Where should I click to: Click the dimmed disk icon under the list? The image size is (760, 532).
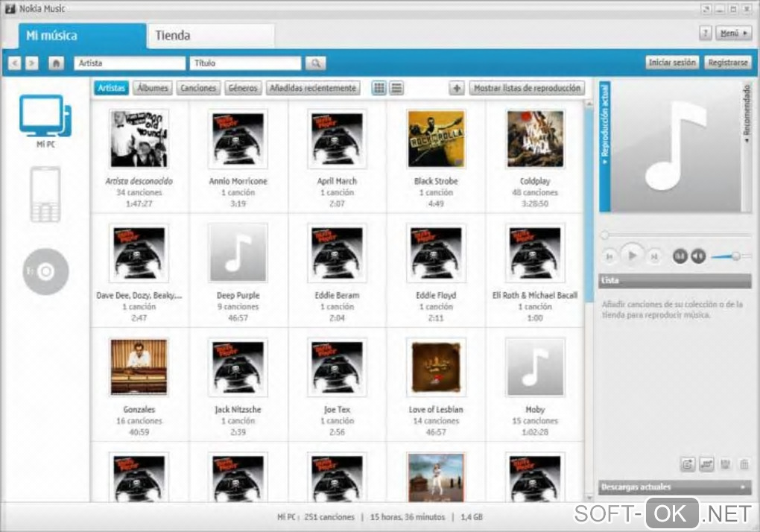(725, 465)
